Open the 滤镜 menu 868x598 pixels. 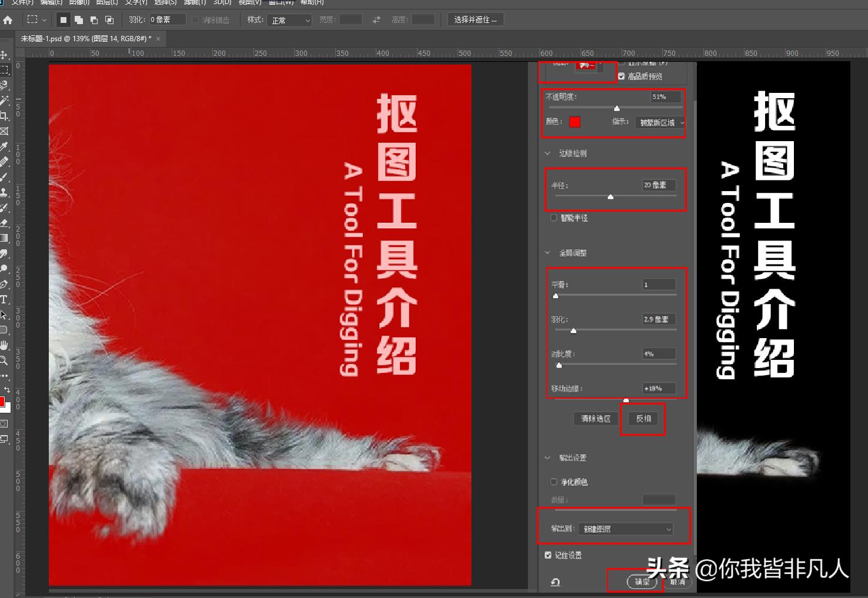[193, 3]
